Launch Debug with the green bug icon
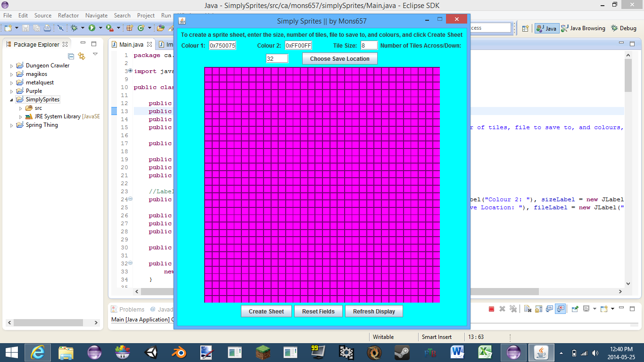The height and width of the screenshot is (362, 644). tap(74, 28)
